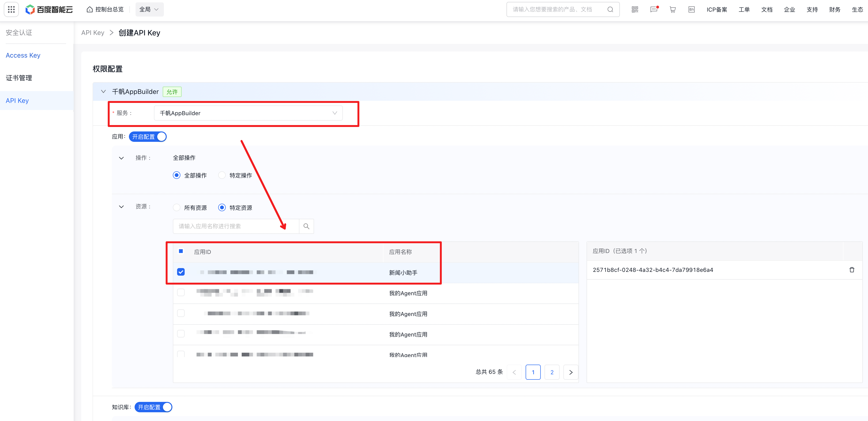Select the 特定资源 radio button
This screenshot has height=421, width=868.
point(222,207)
